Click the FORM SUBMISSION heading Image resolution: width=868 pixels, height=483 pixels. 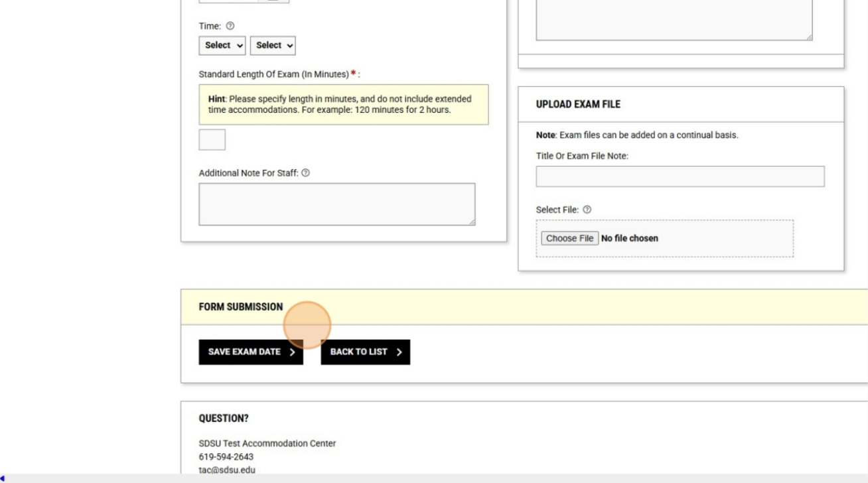click(241, 307)
